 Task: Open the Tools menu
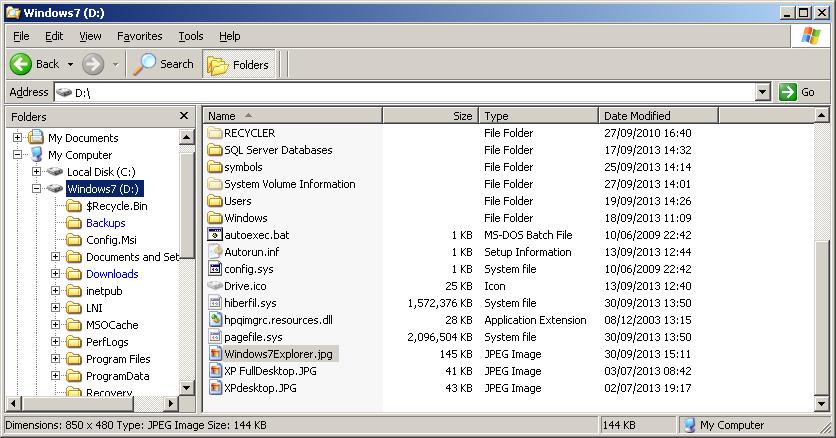(x=191, y=36)
